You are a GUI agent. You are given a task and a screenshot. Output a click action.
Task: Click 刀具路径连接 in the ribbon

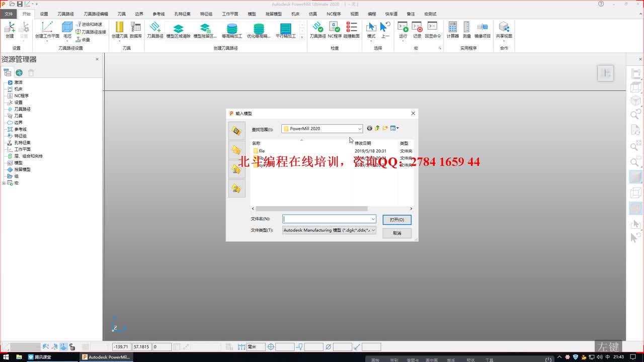tap(91, 32)
